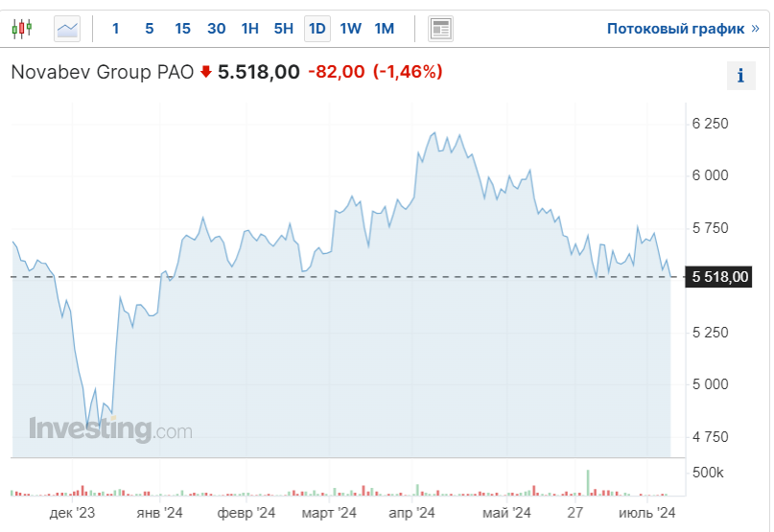Open the Потоковый график link

(x=683, y=29)
